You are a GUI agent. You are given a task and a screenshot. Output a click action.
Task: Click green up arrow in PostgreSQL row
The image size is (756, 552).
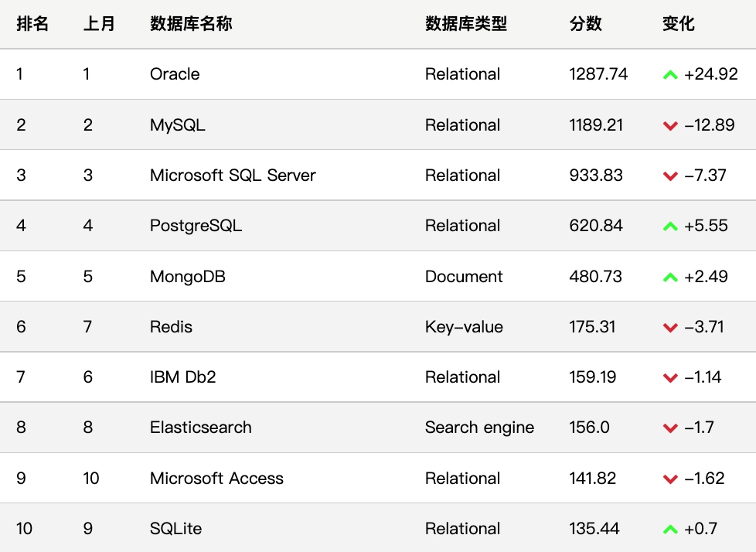tap(670, 226)
